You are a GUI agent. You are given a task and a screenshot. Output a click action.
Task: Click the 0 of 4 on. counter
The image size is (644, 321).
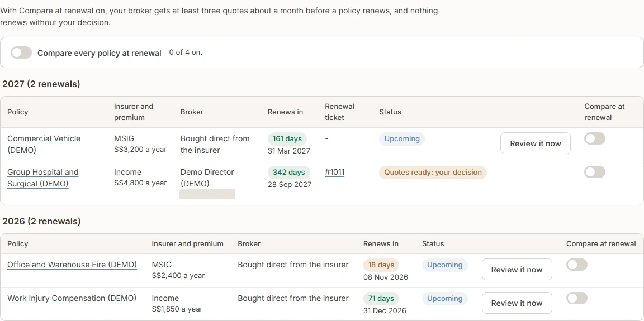[186, 52]
